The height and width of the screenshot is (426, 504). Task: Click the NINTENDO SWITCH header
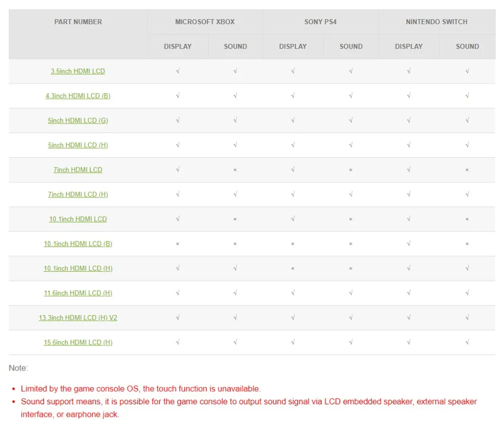tap(436, 22)
